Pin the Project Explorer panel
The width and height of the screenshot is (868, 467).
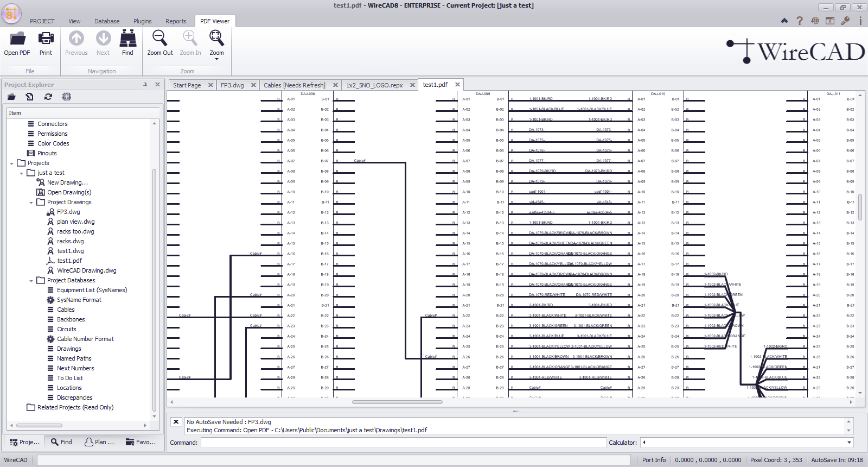coord(145,84)
